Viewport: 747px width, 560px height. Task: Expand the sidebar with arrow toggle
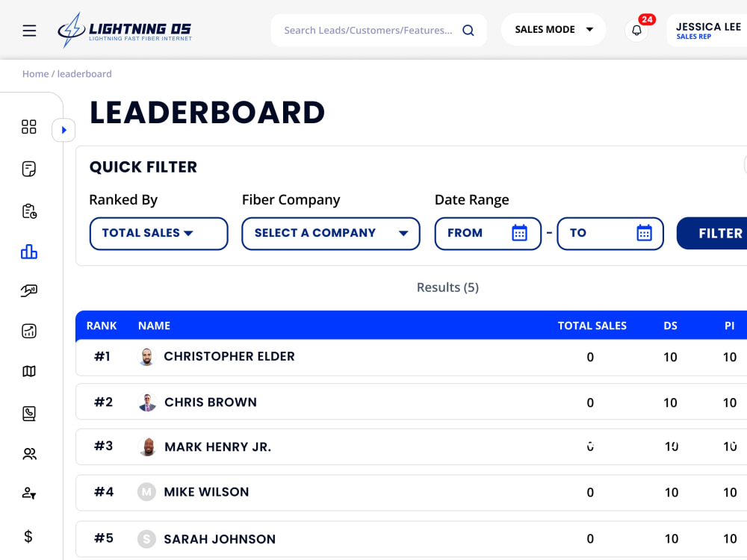coord(63,130)
